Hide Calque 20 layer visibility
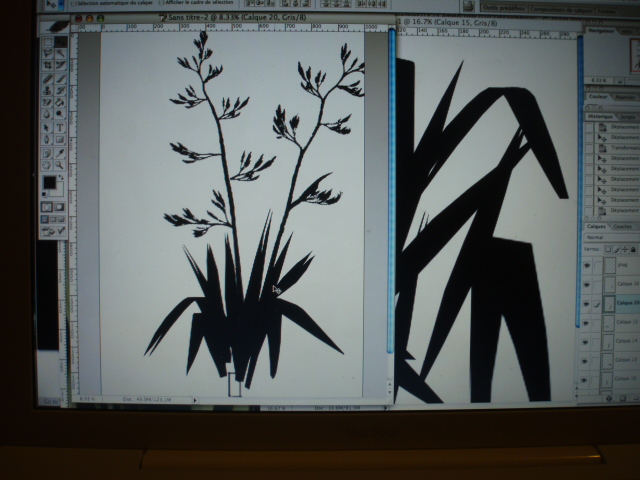The image size is (640, 480). click(587, 304)
